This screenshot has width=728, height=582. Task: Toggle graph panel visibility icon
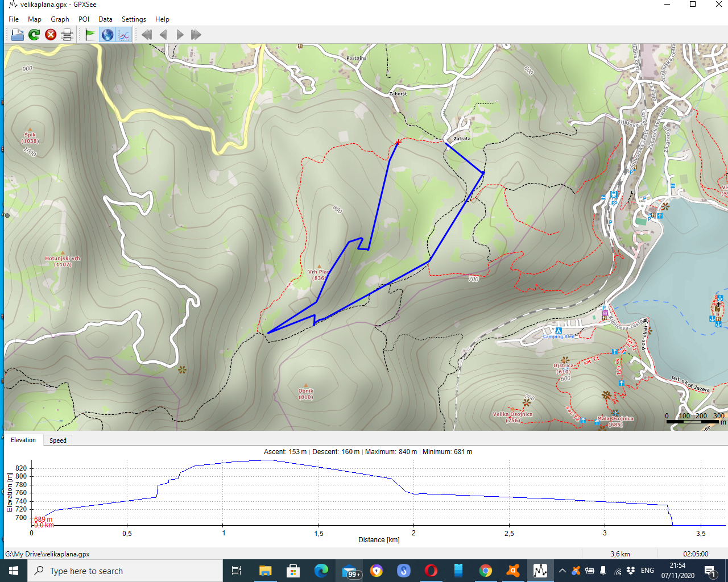point(124,35)
